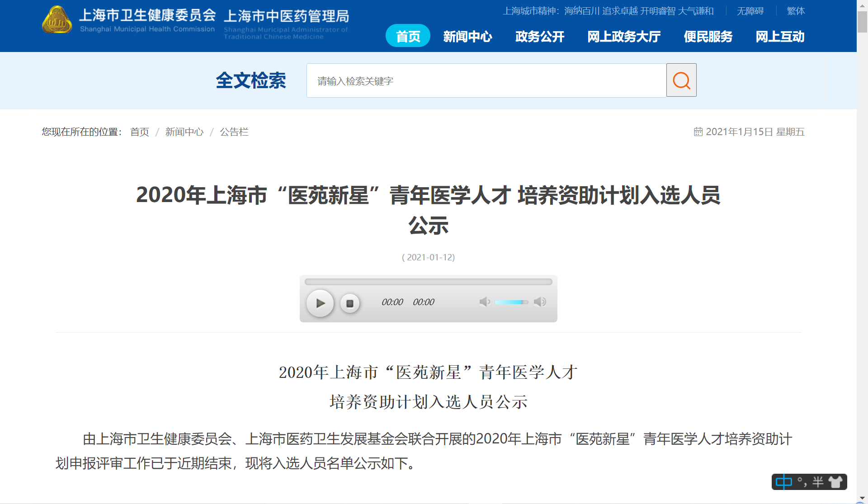This screenshot has height=504, width=868.
Task: Open the 网上政务大厅 menu
Action: pos(624,36)
